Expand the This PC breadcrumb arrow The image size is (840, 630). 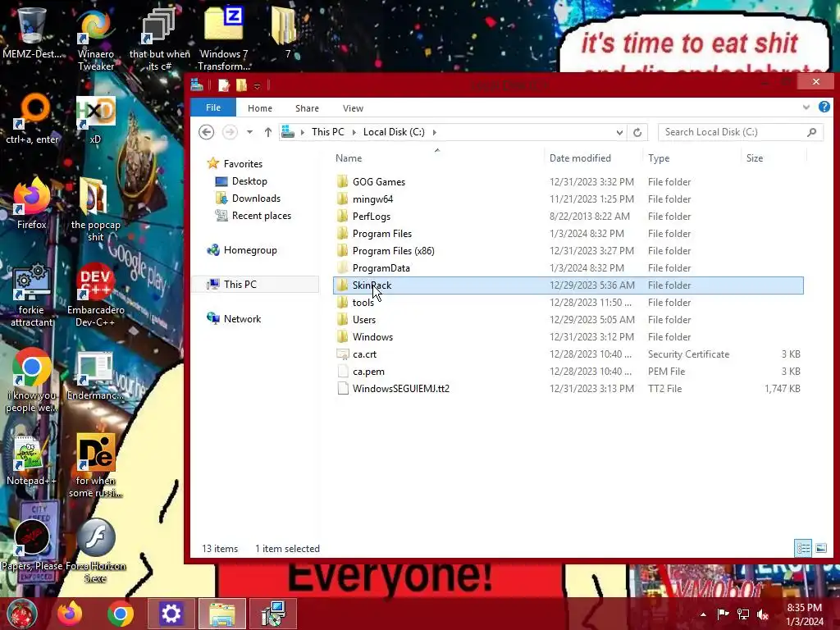pos(354,132)
